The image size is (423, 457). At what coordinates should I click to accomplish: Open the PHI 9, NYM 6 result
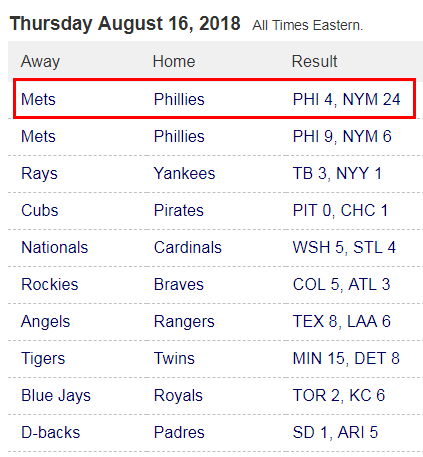[x=342, y=136]
